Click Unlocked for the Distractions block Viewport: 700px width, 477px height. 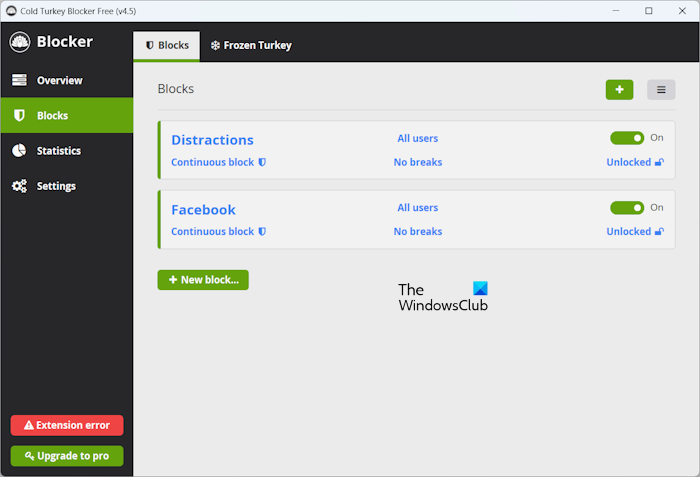(x=635, y=162)
